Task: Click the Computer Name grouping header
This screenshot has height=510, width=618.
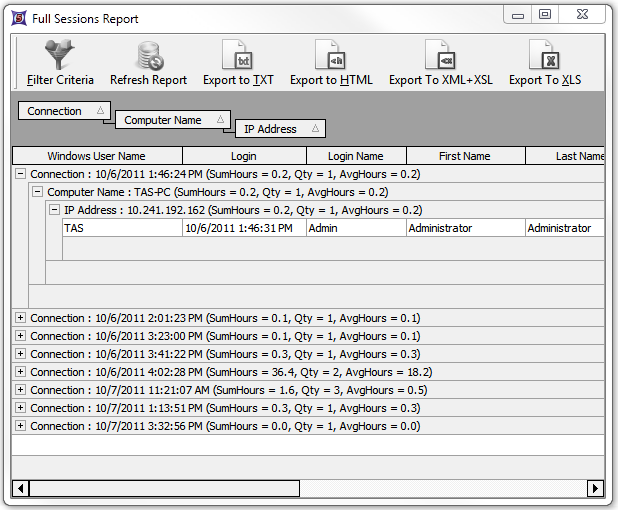Action: 171,120
